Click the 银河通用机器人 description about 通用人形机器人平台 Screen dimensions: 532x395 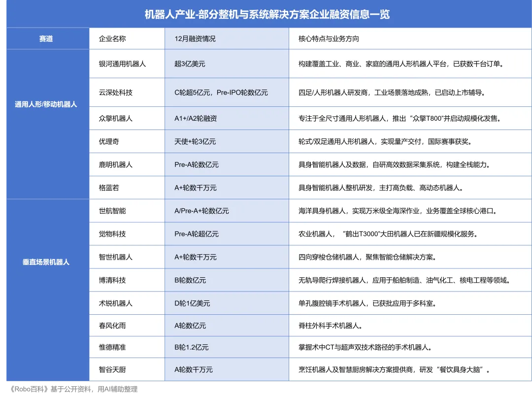(402, 64)
